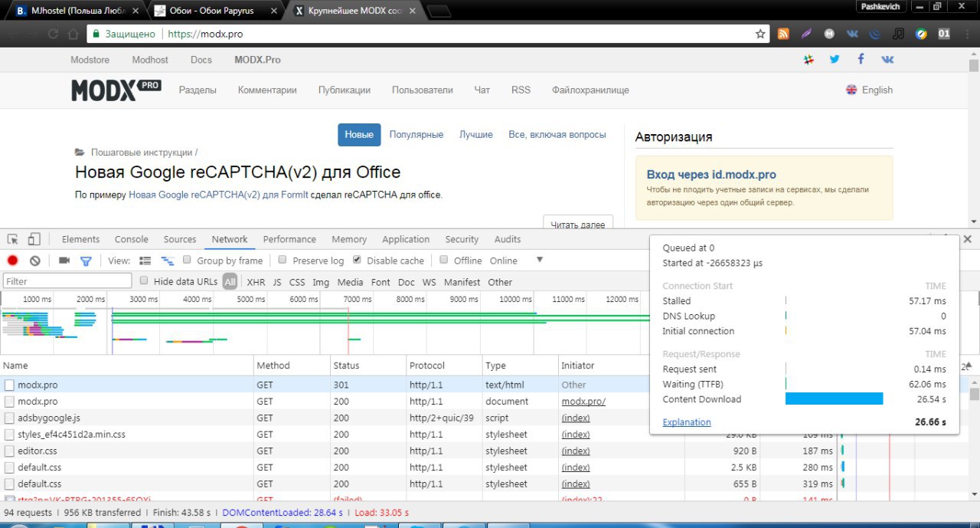980x528 pixels.
Task: Open the Slack link icon on site
Action: coord(808,59)
